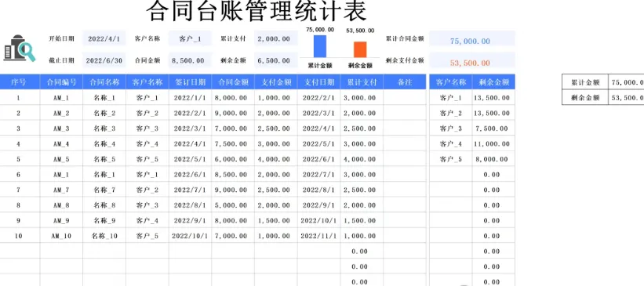Select side table customer 客户_3
The height and width of the screenshot is (286, 644).
tap(450, 129)
